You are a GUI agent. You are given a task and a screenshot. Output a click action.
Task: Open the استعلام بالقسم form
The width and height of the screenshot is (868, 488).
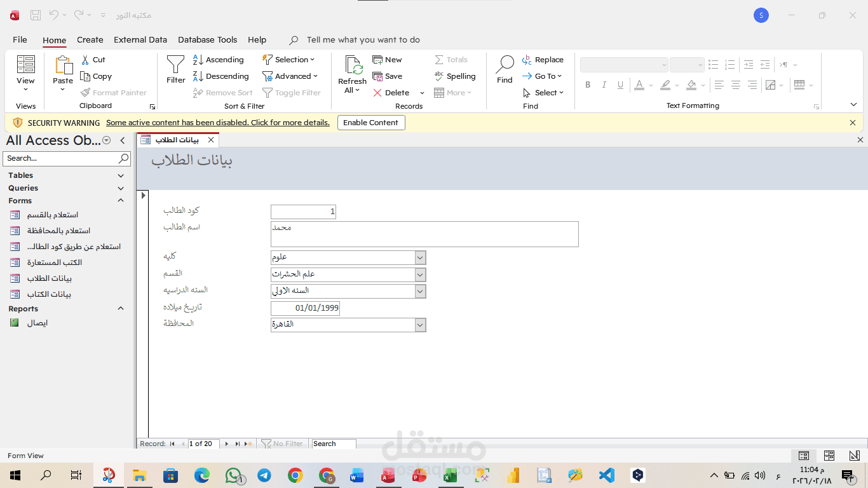53,215
